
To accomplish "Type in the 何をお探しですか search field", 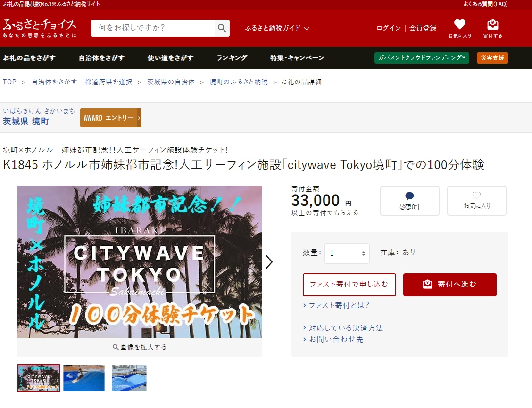I will pyautogui.click(x=153, y=28).
